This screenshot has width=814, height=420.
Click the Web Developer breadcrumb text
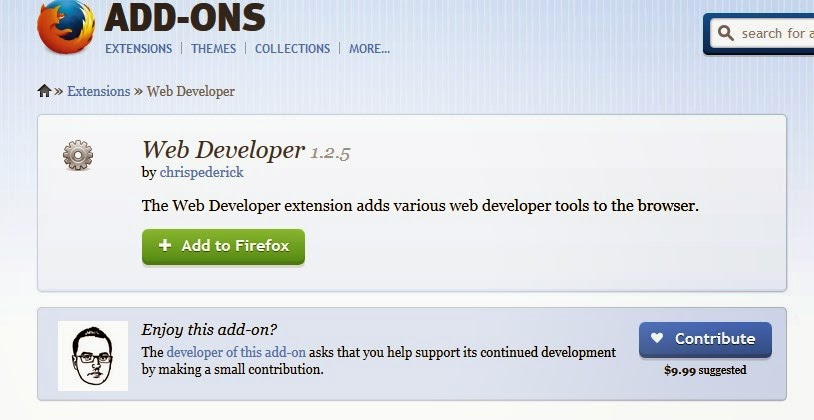coord(190,91)
